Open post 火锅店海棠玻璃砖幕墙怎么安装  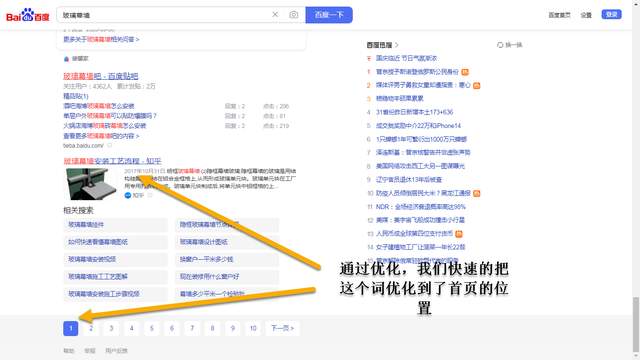pos(104,126)
